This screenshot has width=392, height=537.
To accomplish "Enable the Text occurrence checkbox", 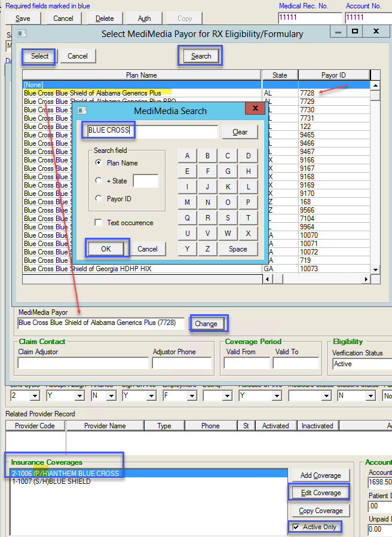I will [x=99, y=223].
